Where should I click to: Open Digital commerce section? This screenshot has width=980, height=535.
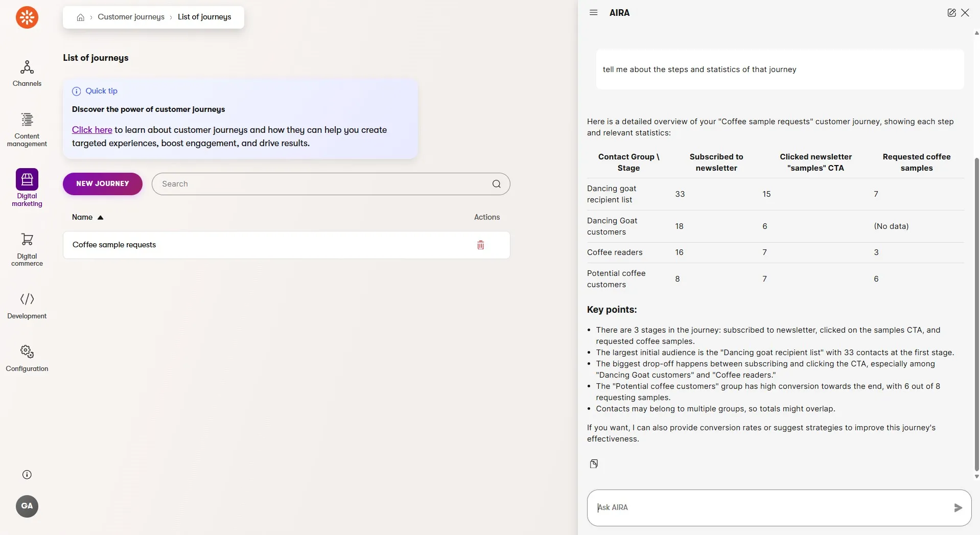coord(27,249)
